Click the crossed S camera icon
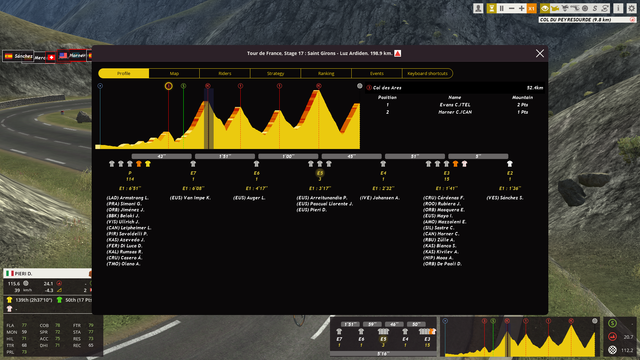 (605, 8)
